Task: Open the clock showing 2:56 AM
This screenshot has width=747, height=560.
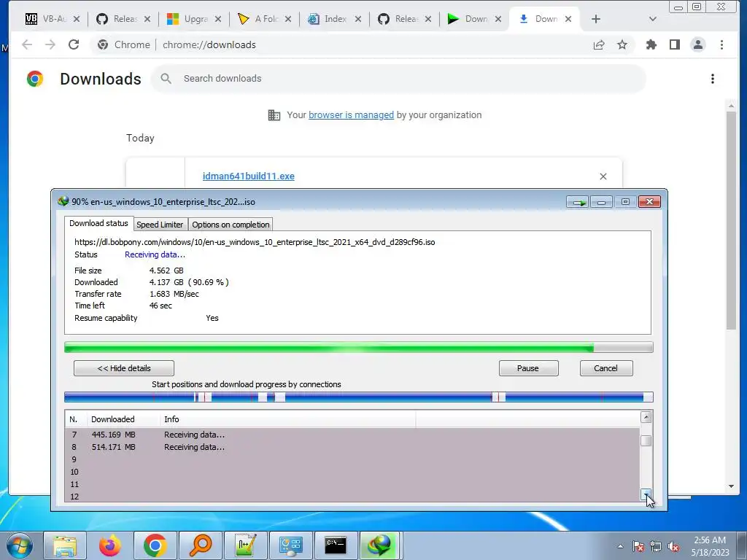Action: click(710, 546)
